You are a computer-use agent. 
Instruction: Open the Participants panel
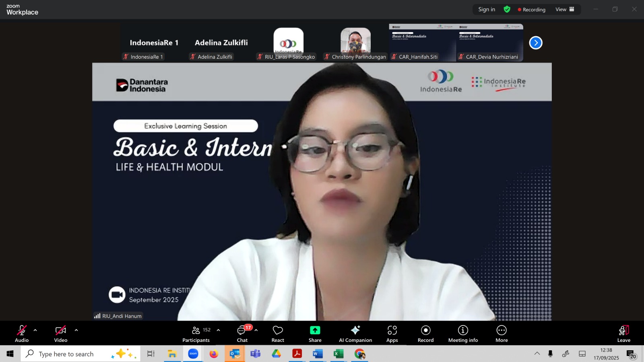(196, 333)
